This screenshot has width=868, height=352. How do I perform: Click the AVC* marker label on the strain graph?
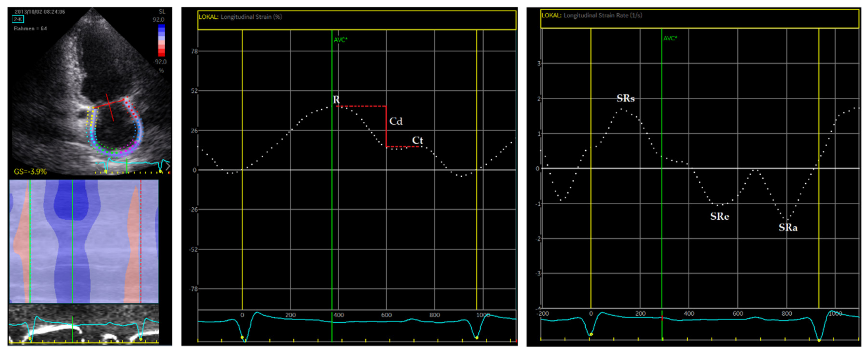(x=340, y=40)
